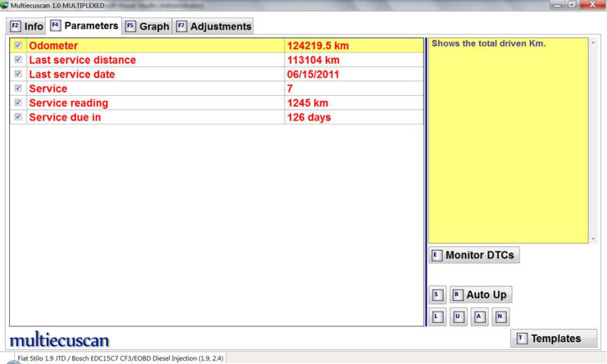Click the Auto Up button
The image size is (607, 364).
click(x=481, y=295)
